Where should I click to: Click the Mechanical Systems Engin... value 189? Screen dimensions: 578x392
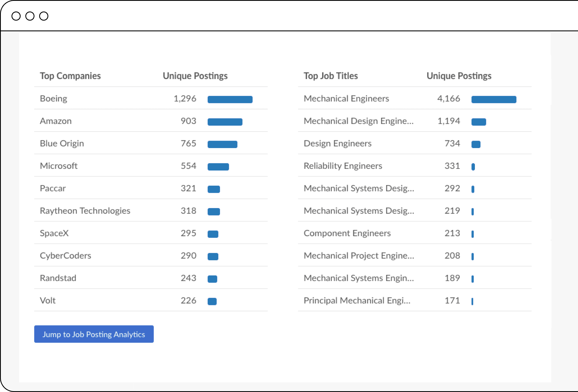click(452, 278)
